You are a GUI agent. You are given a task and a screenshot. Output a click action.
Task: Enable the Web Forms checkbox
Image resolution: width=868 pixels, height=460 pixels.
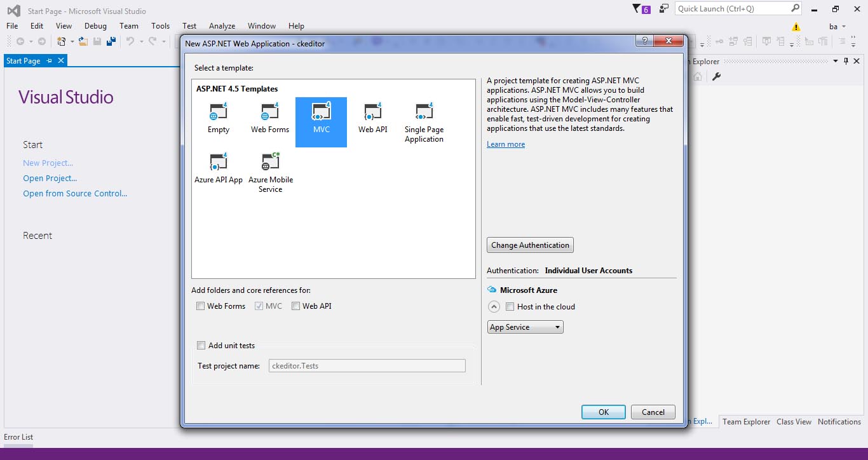[201, 306]
